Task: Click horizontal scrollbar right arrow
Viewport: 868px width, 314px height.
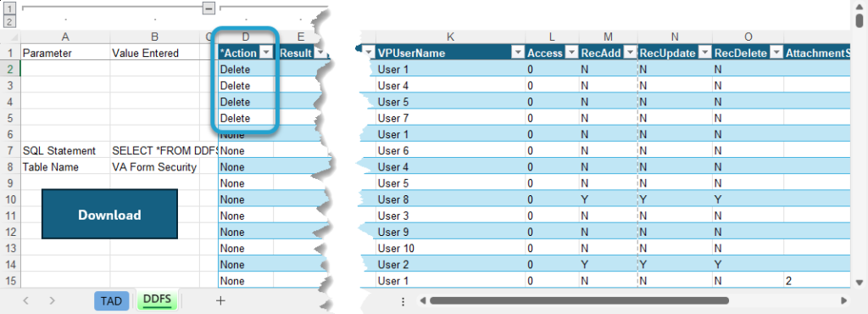Action: [843, 300]
